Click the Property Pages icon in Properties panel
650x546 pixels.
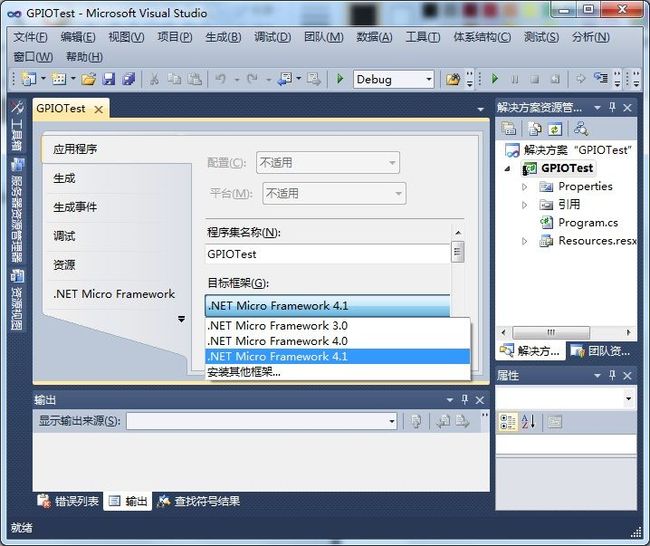click(x=554, y=422)
